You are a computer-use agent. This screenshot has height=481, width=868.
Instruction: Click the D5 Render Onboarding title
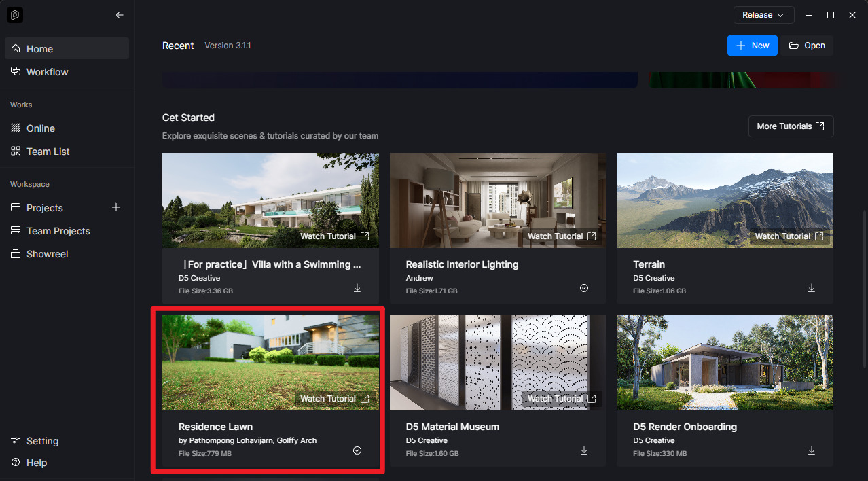coord(685,427)
